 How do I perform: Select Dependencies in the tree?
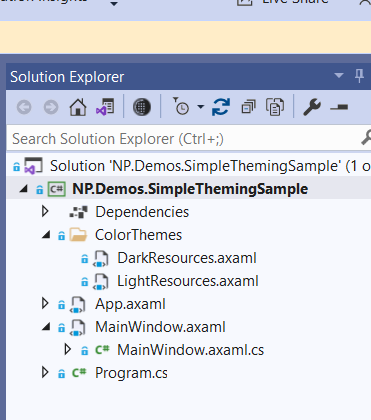click(142, 212)
